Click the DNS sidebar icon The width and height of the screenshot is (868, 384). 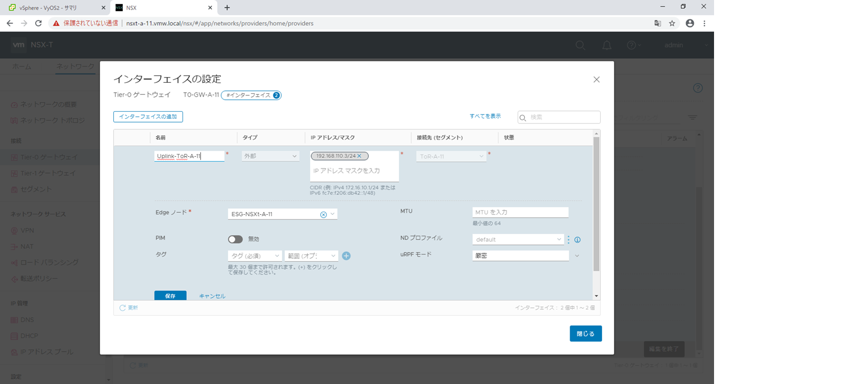tap(15, 320)
